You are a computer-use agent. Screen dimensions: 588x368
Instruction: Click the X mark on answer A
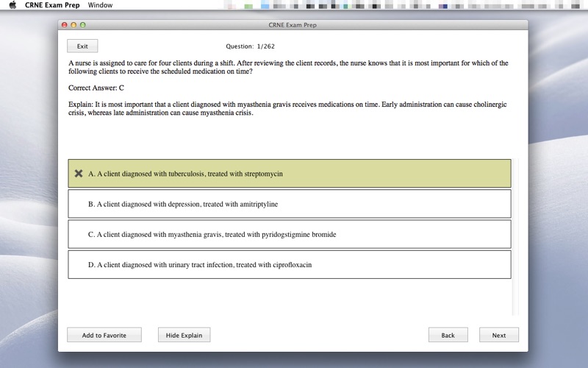point(79,174)
